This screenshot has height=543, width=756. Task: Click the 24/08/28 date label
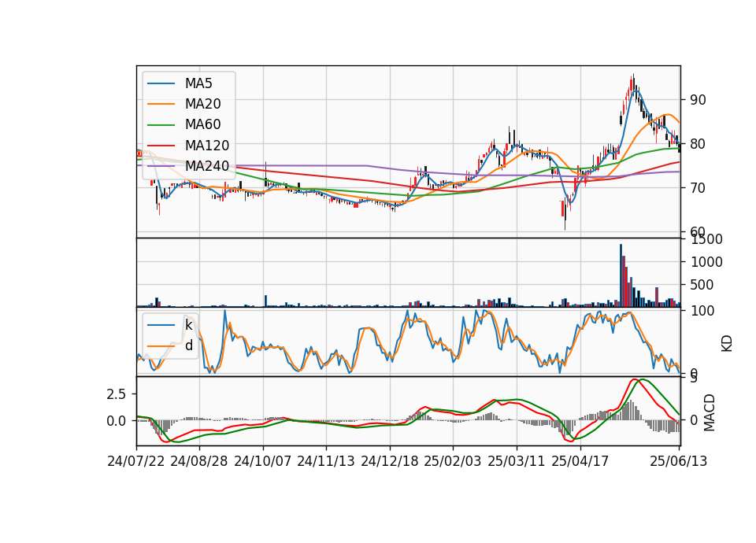(199, 462)
